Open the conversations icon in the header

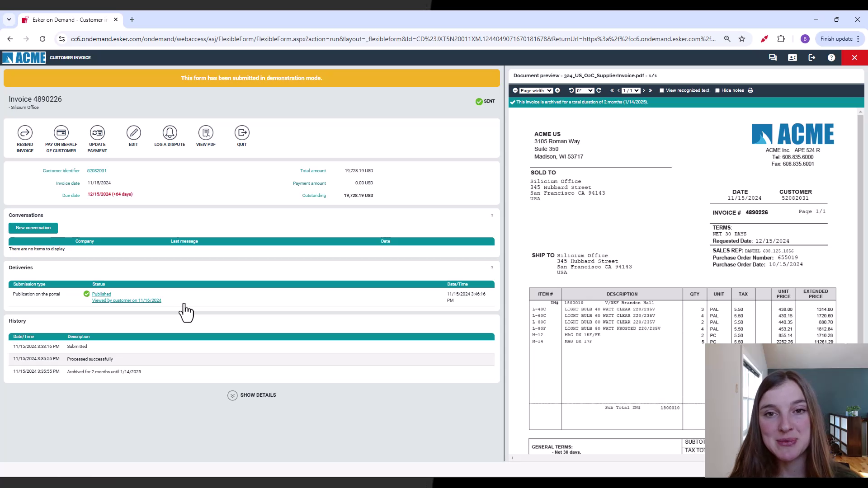click(x=773, y=57)
